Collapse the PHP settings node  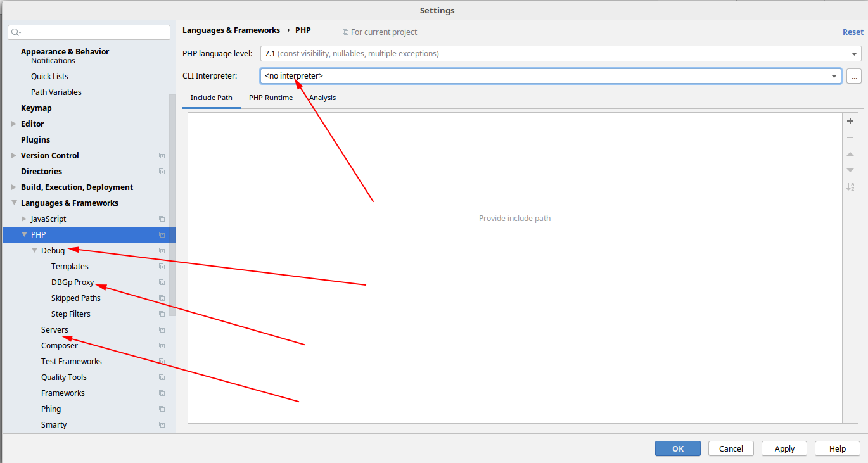[24, 235]
